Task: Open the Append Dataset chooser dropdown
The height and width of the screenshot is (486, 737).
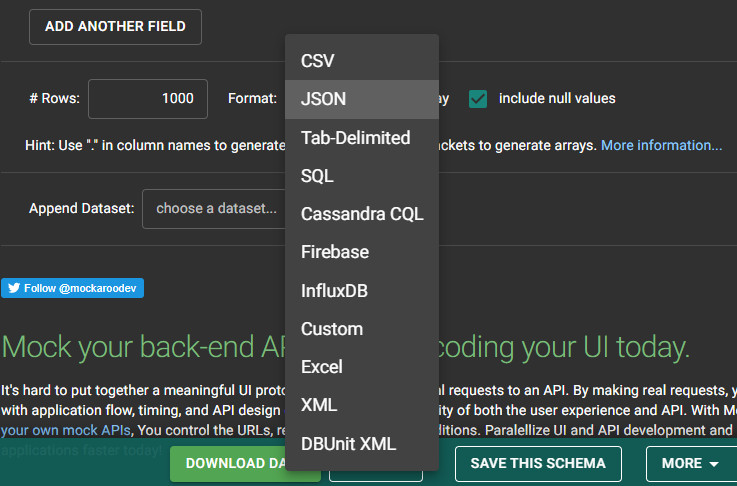Action: pyautogui.click(x=214, y=209)
